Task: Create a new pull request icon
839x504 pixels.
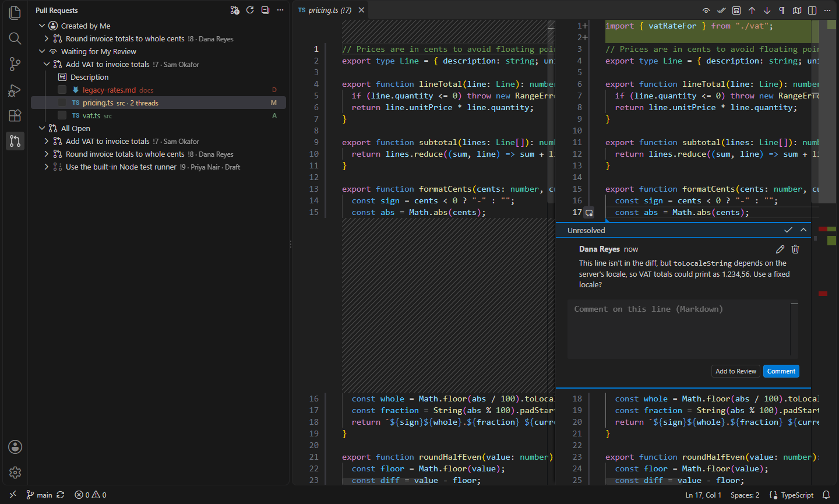Action: [235, 10]
